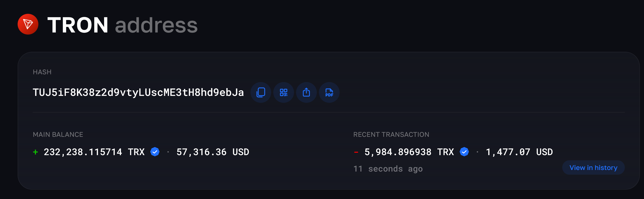Open View in history button

(593, 168)
